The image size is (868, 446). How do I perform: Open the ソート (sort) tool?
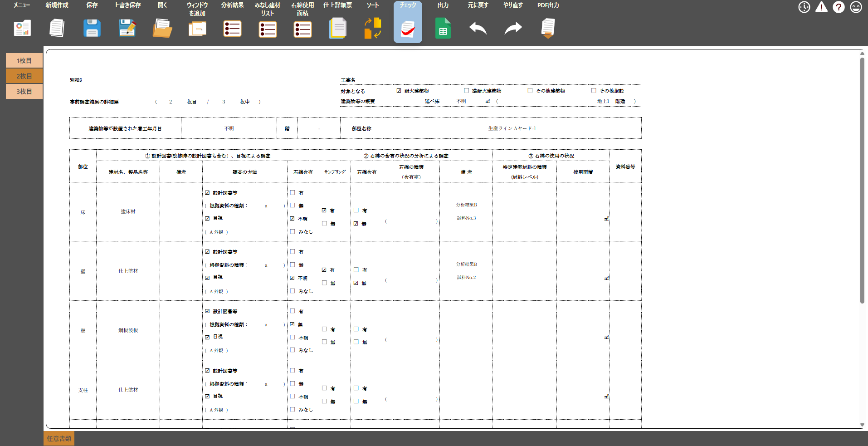click(x=372, y=28)
